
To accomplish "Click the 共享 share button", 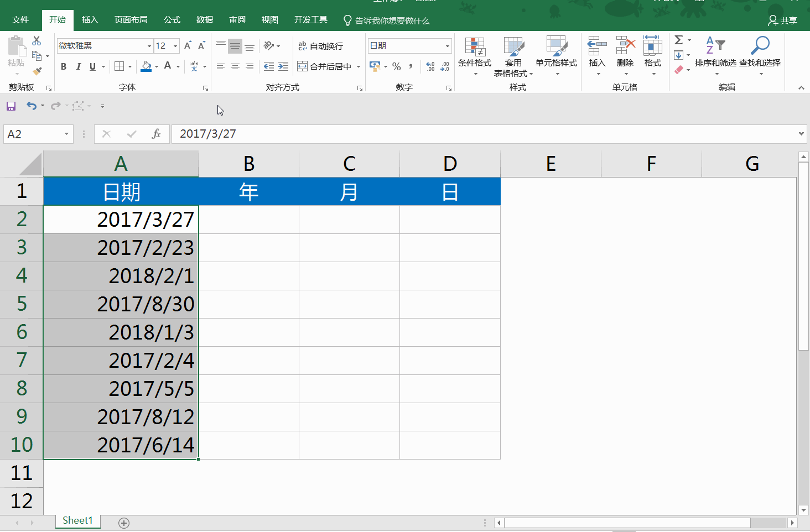I will tap(783, 20).
